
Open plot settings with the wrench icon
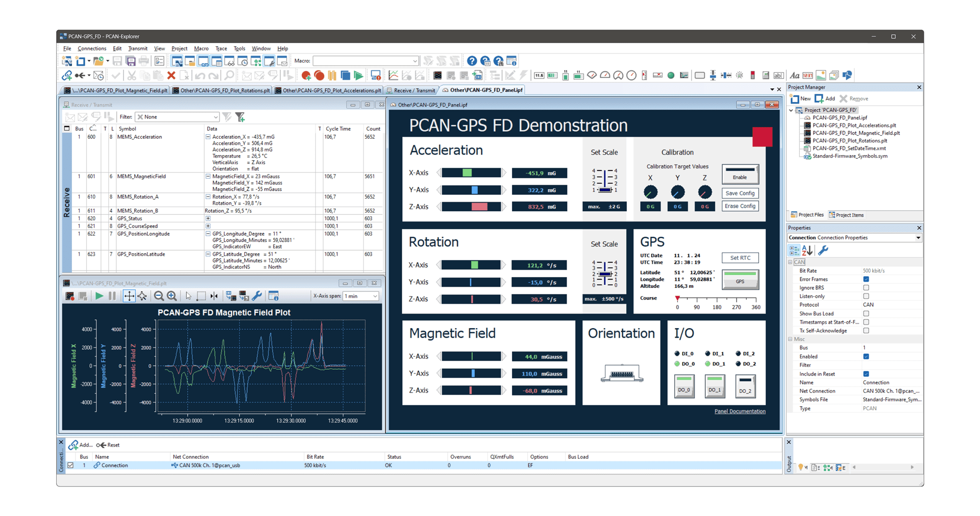click(257, 296)
